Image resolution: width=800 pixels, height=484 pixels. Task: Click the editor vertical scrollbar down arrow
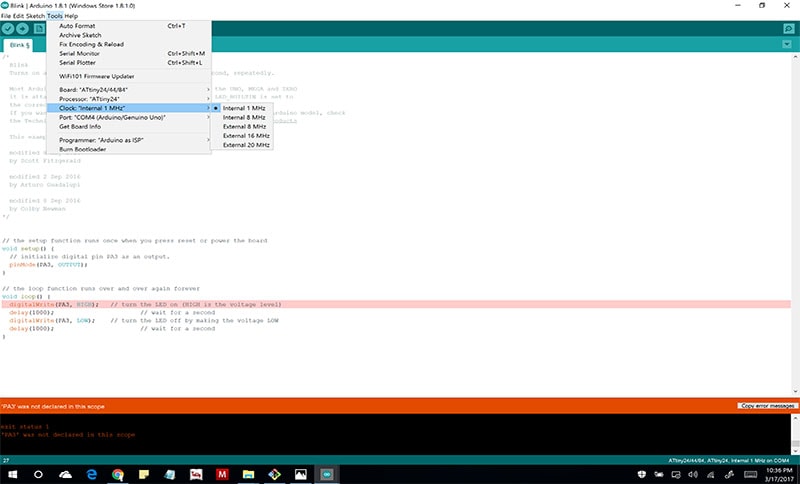[x=795, y=392]
